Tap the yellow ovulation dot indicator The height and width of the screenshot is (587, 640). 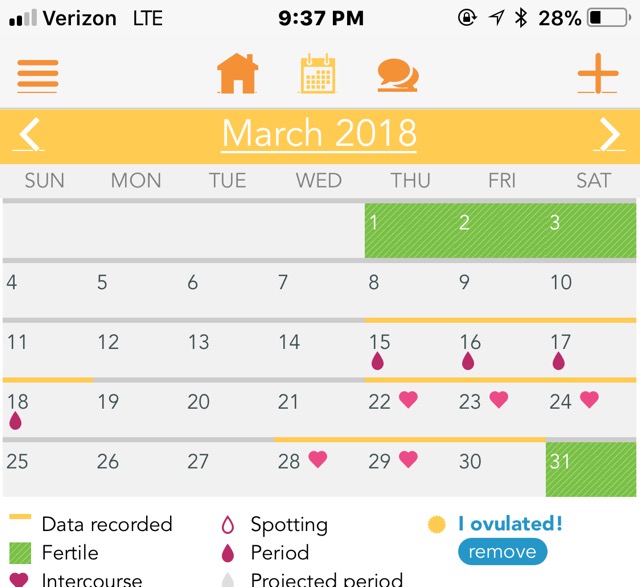click(436, 524)
